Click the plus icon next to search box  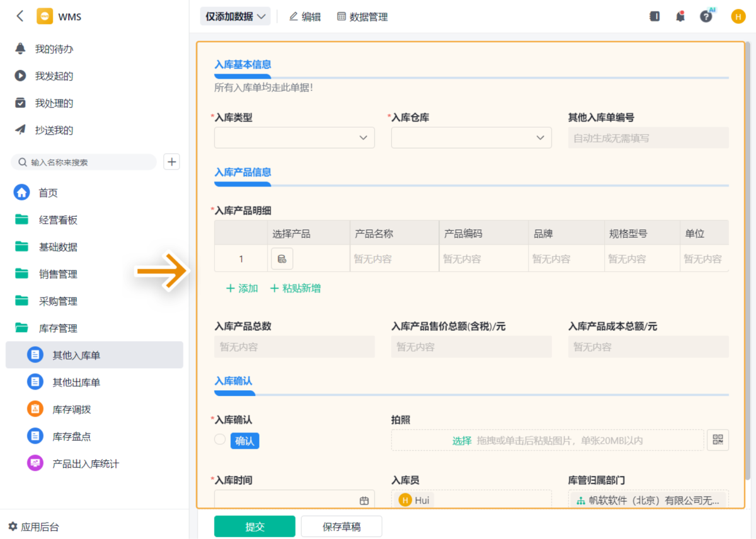[171, 162]
